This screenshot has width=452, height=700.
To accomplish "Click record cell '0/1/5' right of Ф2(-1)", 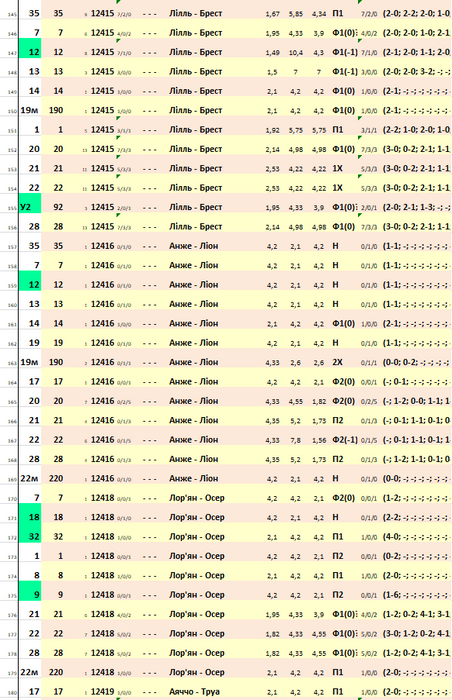I will 369,440.
